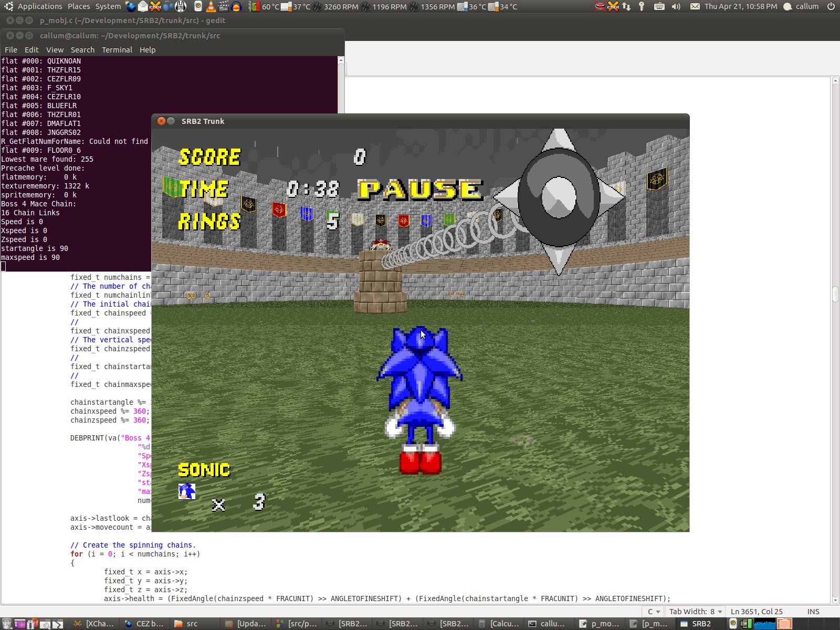Launch XChat from the top panel
Image resolution: width=840 pixels, height=630 pixels.
pyautogui.click(x=155, y=6)
